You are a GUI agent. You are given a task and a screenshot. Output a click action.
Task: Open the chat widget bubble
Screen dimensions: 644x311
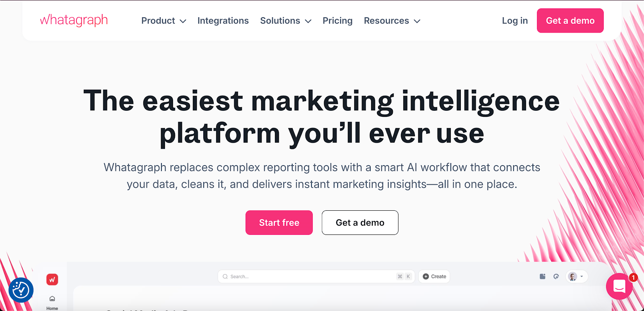(619, 286)
